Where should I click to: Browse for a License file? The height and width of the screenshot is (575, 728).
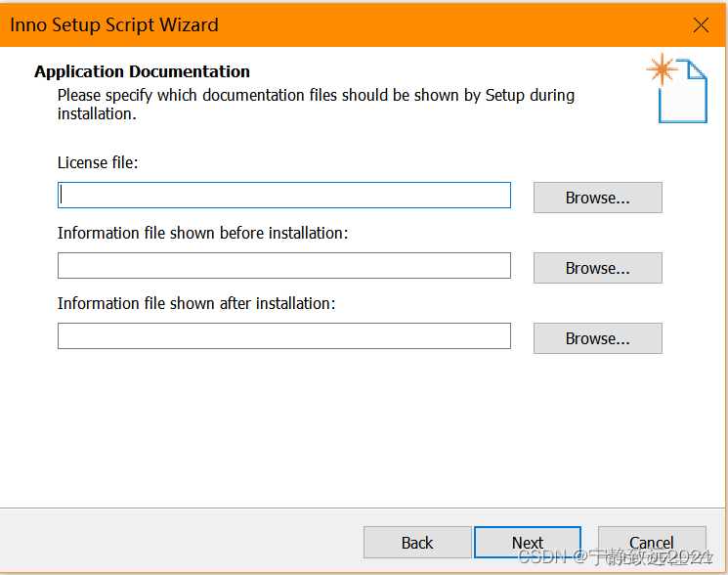point(597,198)
